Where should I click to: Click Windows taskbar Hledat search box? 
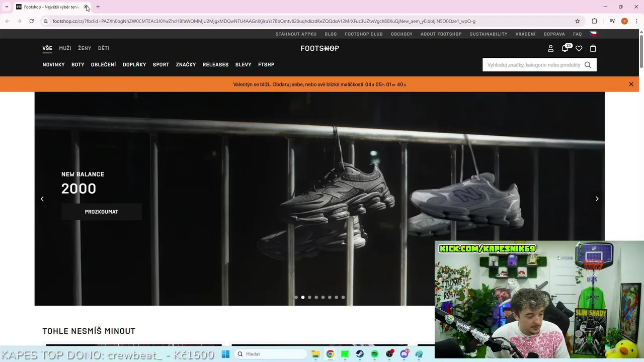pos(271,354)
